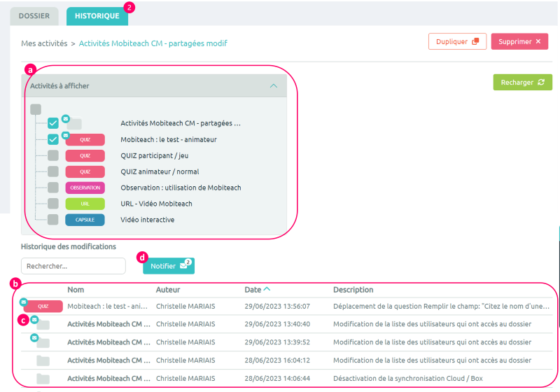Click QUIZ badge of Mobiteach : le test

pos(85,139)
